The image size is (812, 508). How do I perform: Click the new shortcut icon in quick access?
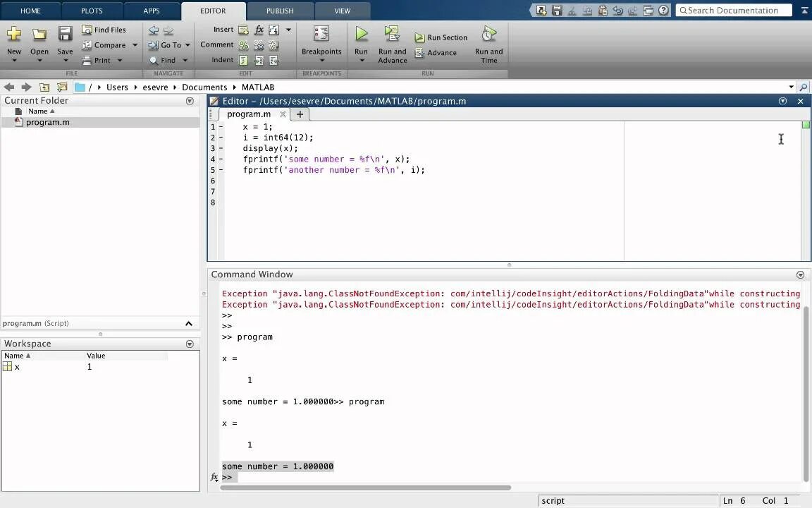(x=541, y=11)
